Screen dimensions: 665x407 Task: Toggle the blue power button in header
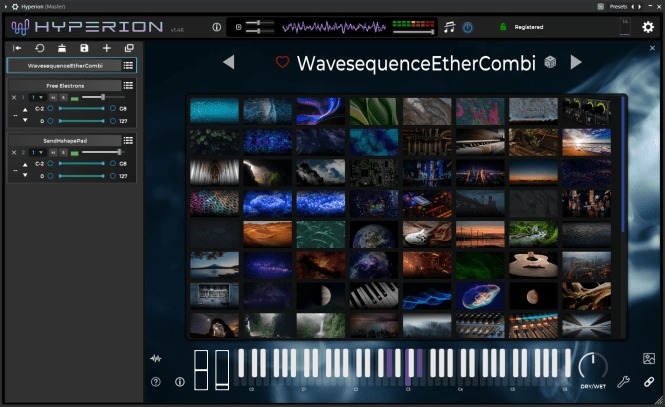(469, 27)
